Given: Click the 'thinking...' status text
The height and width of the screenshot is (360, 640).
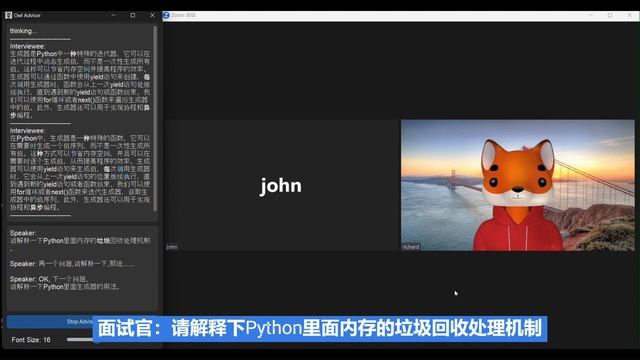Looking at the screenshot, I should point(23,31).
